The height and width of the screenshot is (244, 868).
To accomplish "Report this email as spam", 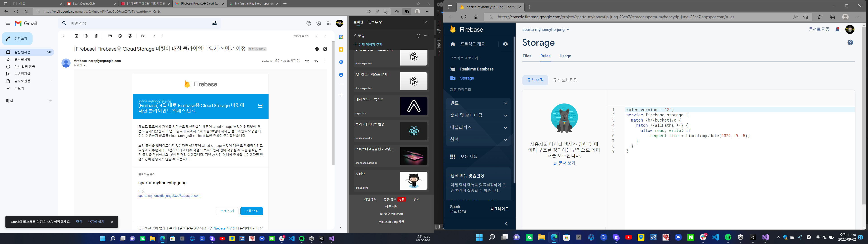I will pos(86,36).
